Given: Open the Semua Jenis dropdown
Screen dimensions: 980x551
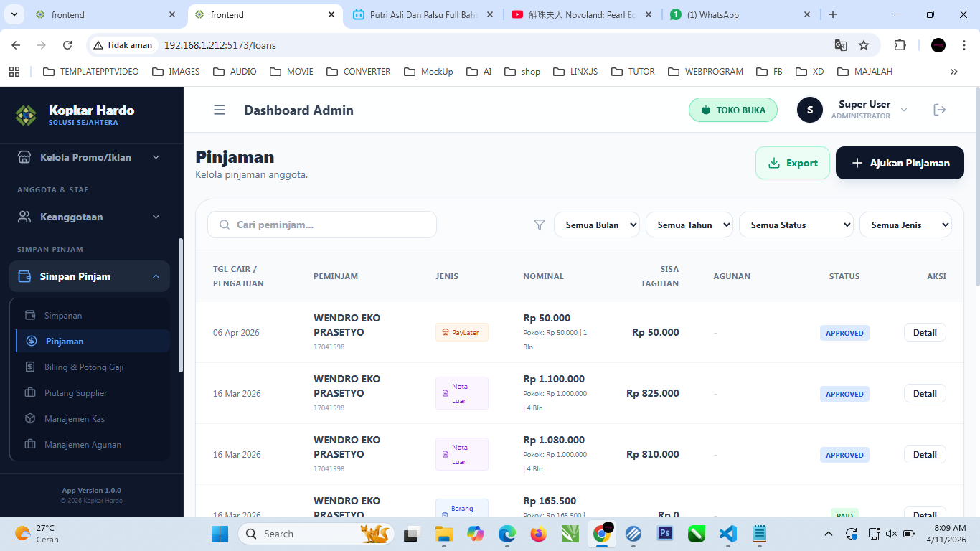Looking at the screenshot, I should click(905, 225).
